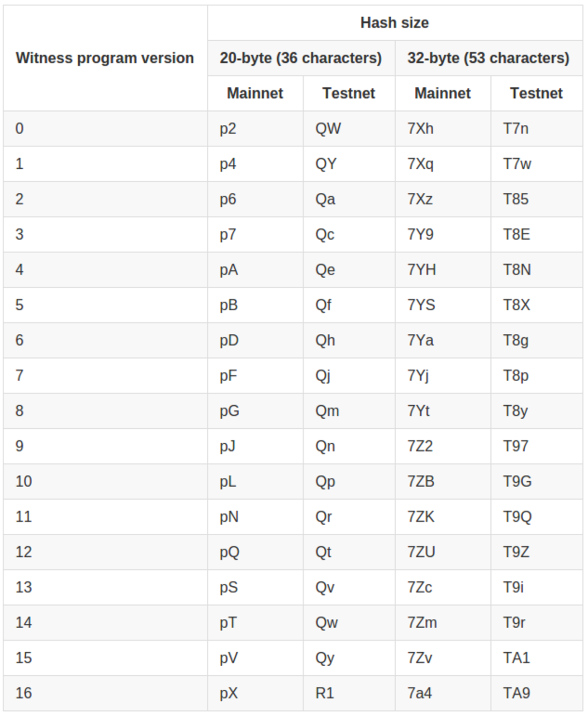Click the "7a4" mainnet prefix cell

click(x=419, y=693)
